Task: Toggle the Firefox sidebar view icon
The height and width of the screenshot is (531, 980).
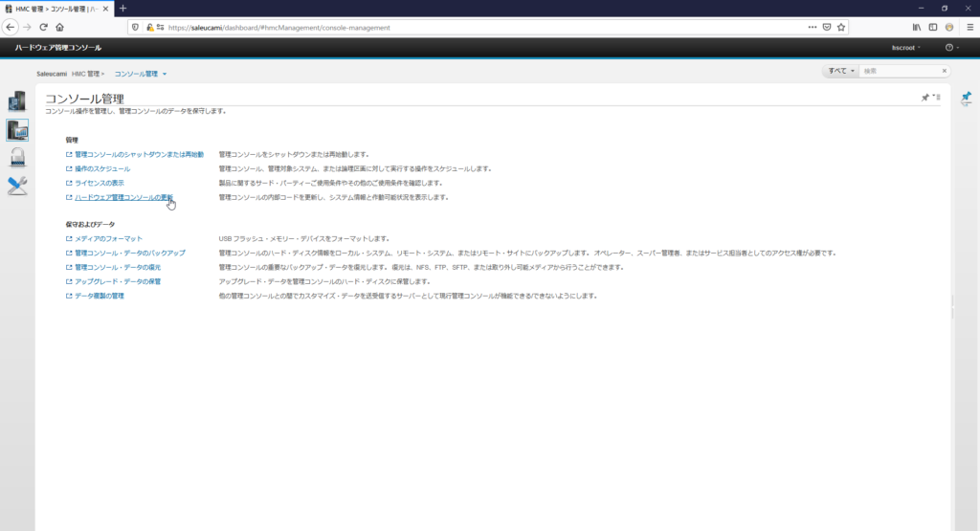Action: click(x=933, y=27)
